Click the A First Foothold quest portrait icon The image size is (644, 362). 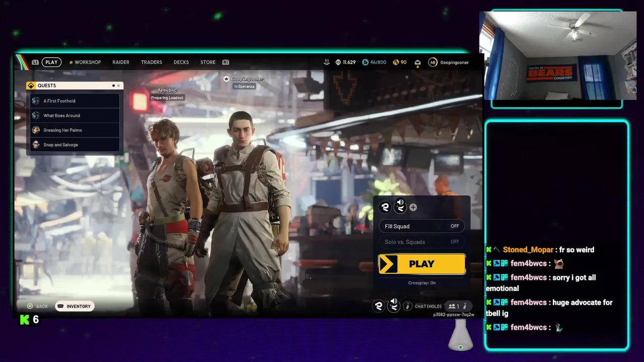(36, 101)
